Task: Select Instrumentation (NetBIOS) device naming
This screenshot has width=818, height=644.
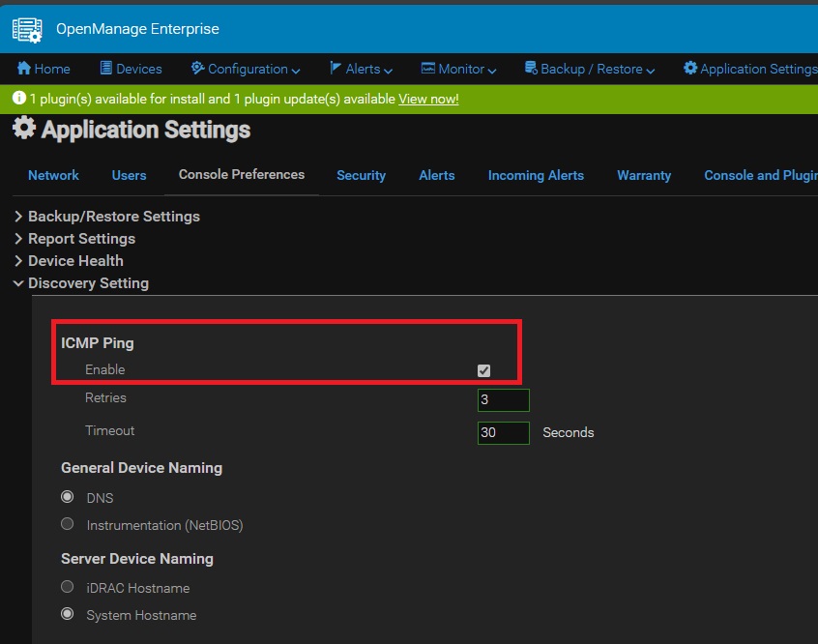Action: (67, 523)
